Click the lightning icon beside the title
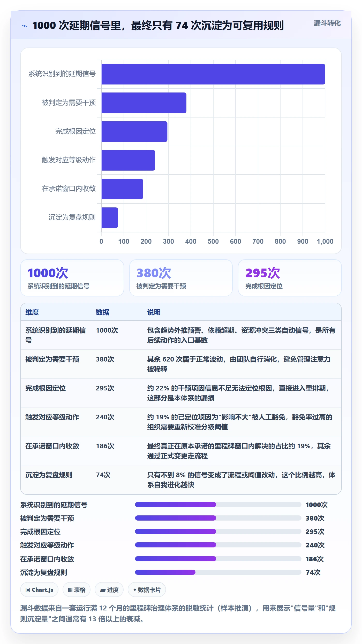The height and width of the screenshot is (644, 362). pos(24,26)
